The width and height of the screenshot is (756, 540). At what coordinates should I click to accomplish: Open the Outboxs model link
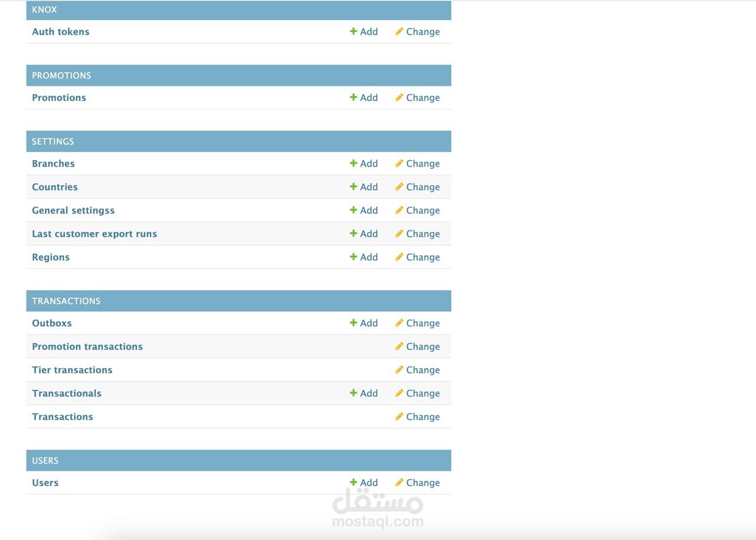click(52, 323)
